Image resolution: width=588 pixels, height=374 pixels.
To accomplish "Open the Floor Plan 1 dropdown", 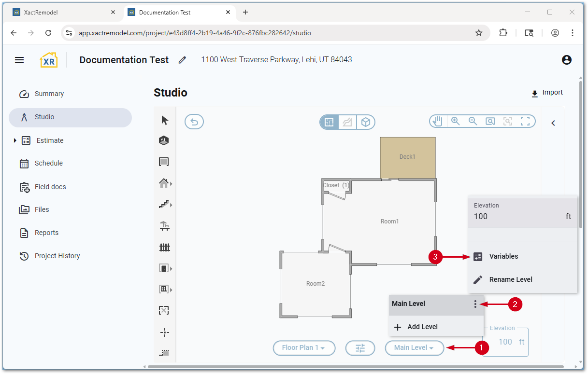I will coord(303,347).
